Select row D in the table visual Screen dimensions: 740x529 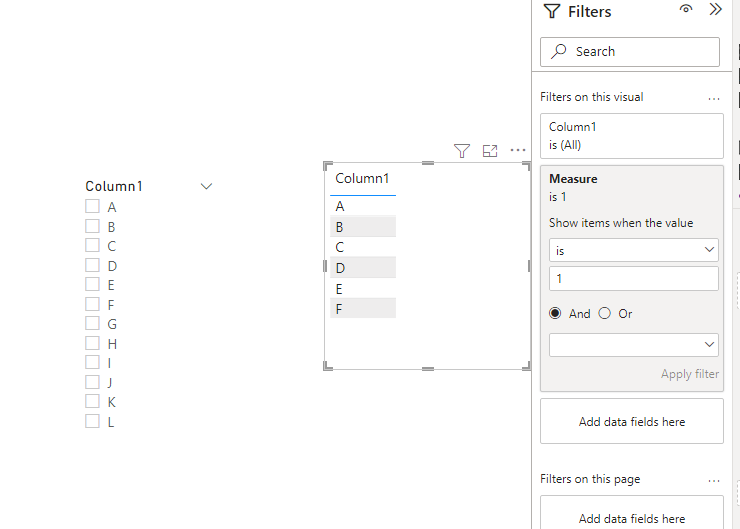pos(363,268)
